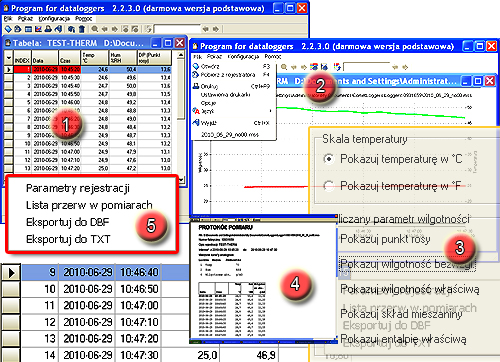500x362 pixels.
Task: Click the red highlighted first row in Tabela
Action: [x=93, y=69]
